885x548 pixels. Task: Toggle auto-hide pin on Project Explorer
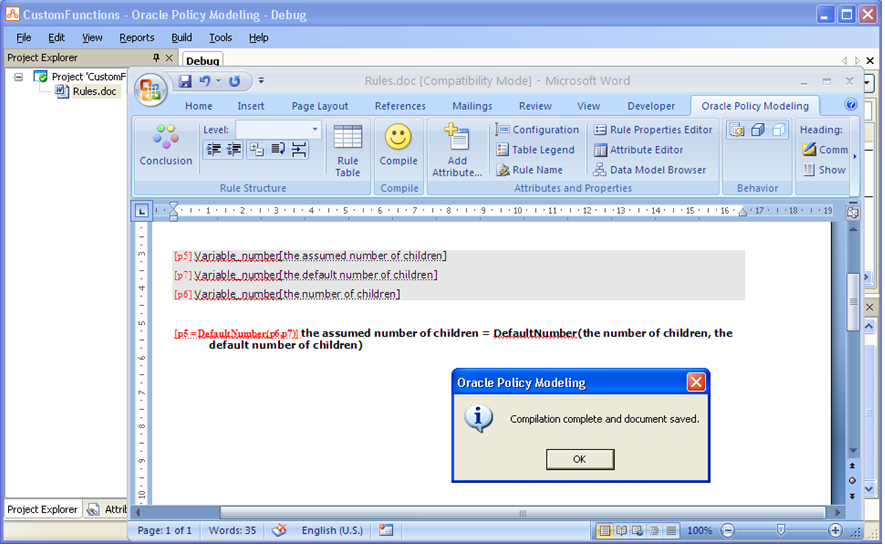click(156, 58)
